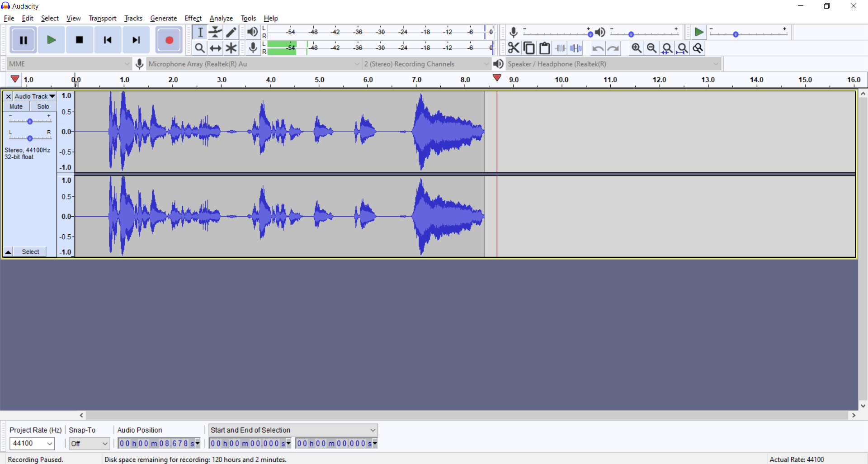This screenshot has width=868, height=464.
Task: Adjust the track gain slider
Action: click(x=30, y=121)
